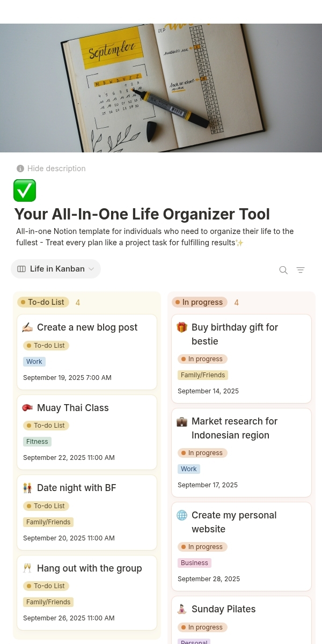Image resolution: width=322 pixels, height=644 pixels.
Task: Click the In progress status on Market research card
Action: 202,453
